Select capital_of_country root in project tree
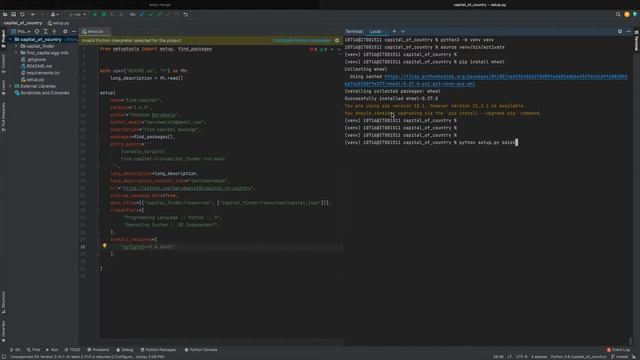 [x=41, y=40]
